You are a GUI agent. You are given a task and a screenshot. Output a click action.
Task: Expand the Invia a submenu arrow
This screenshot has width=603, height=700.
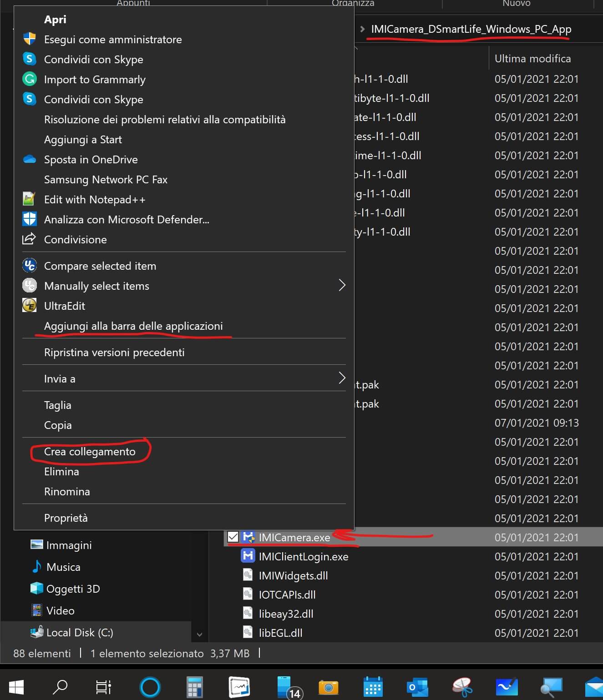pos(342,378)
